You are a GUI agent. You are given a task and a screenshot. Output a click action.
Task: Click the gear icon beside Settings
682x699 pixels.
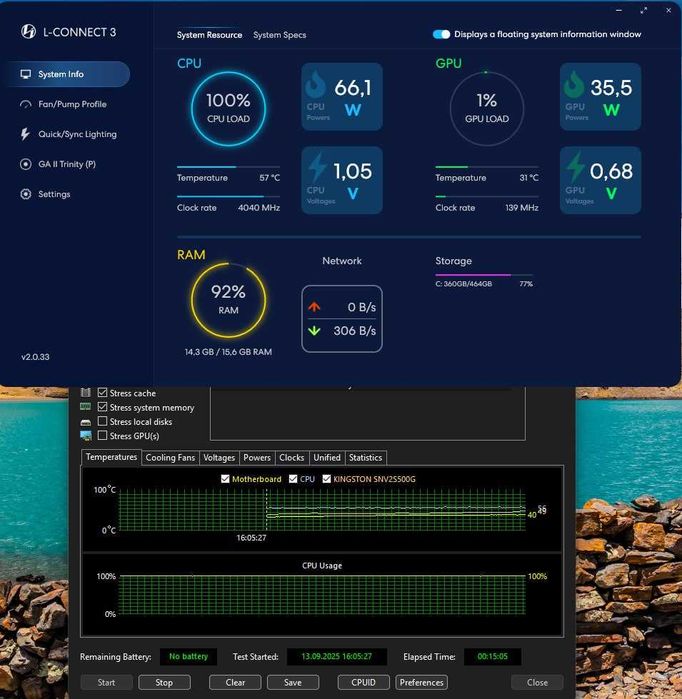pyautogui.click(x=26, y=194)
